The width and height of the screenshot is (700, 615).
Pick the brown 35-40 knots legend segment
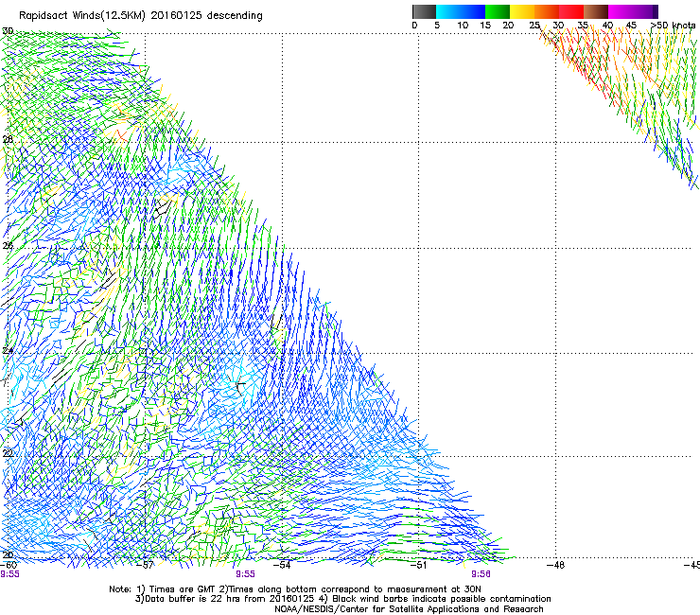pos(596,11)
